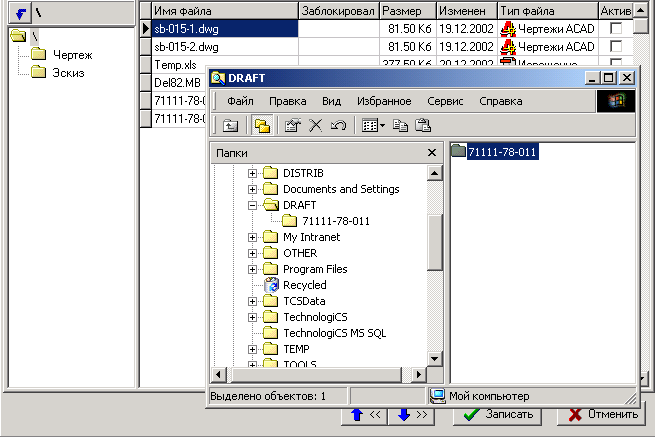Tick the Active checkbox for sb-015-2.dwg
Image resolution: width=655 pixels, height=439 pixels.
click(x=616, y=47)
